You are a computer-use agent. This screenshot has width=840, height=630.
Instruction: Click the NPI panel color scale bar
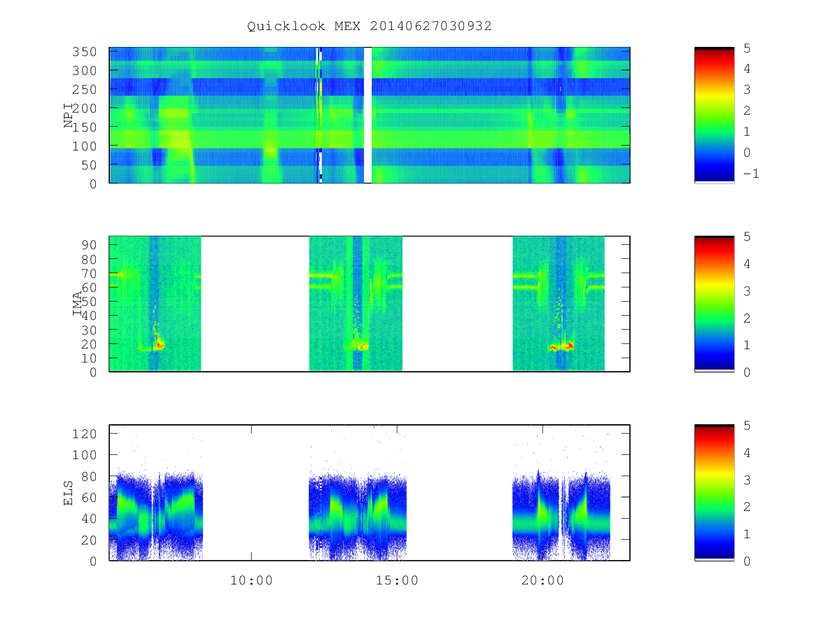point(714,115)
